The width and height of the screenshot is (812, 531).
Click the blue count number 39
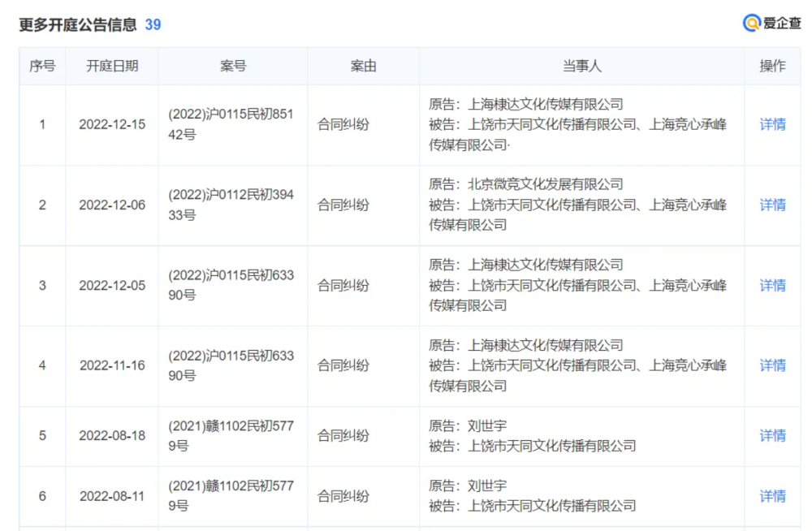[153, 24]
